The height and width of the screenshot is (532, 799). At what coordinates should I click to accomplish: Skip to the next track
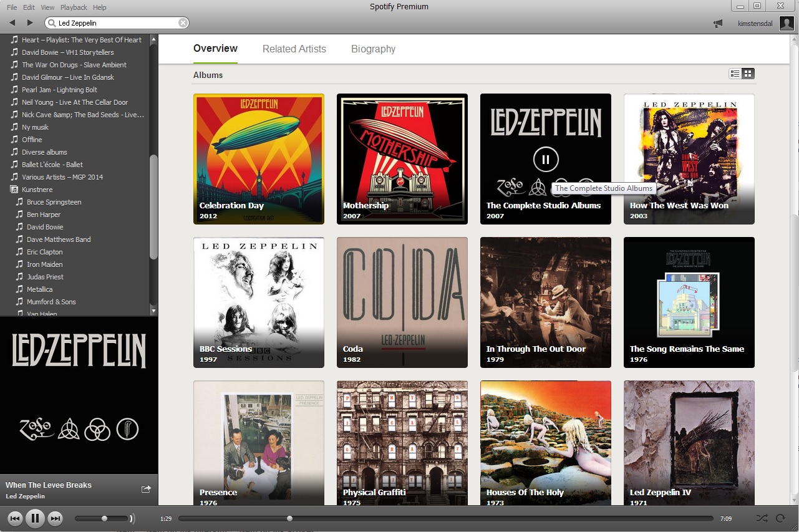click(x=56, y=518)
